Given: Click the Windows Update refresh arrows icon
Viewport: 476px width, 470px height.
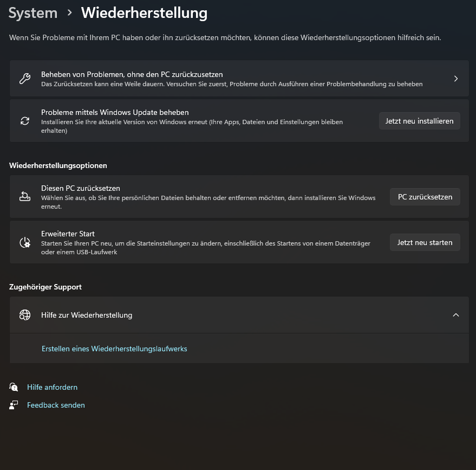Looking at the screenshot, I should pyautogui.click(x=25, y=121).
